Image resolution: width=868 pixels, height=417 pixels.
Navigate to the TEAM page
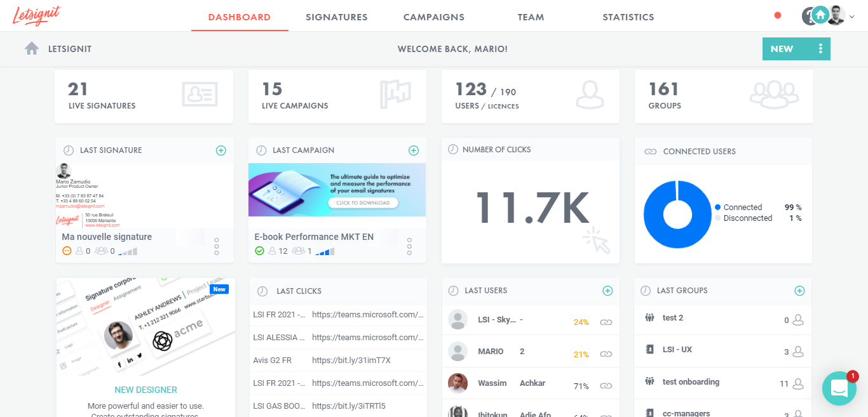[x=531, y=17]
